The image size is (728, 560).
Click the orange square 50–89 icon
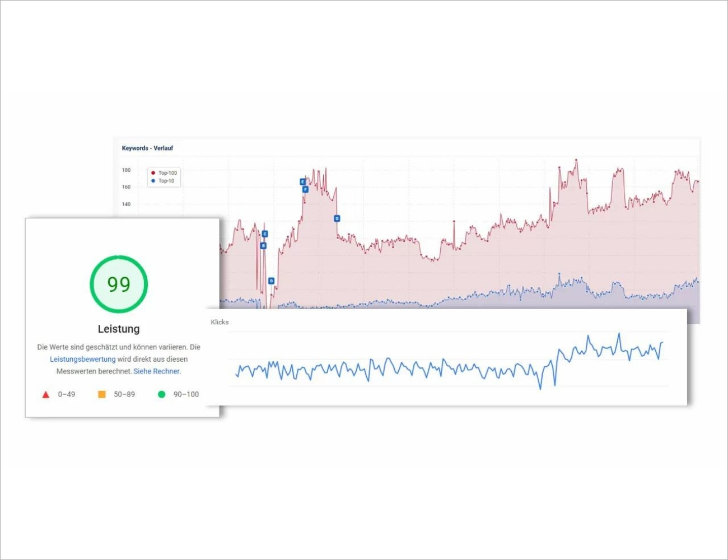tap(102, 394)
